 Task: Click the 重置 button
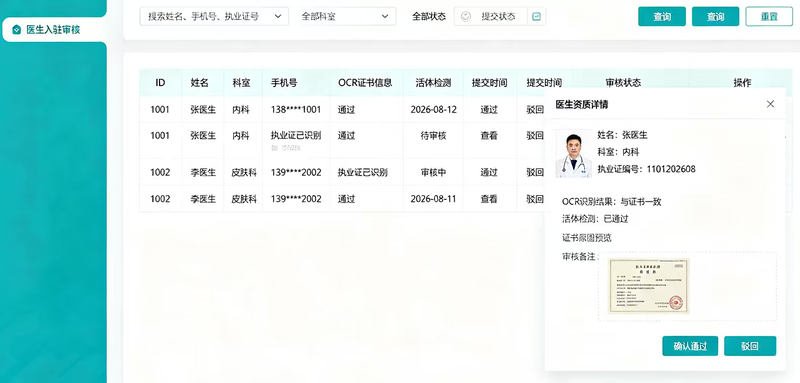(769, 16)
